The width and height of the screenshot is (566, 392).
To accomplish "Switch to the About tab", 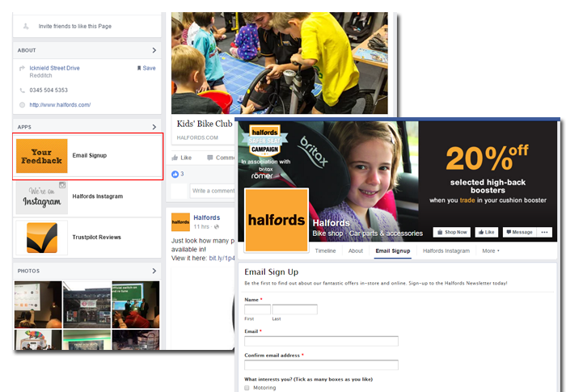I will (356, 251).
